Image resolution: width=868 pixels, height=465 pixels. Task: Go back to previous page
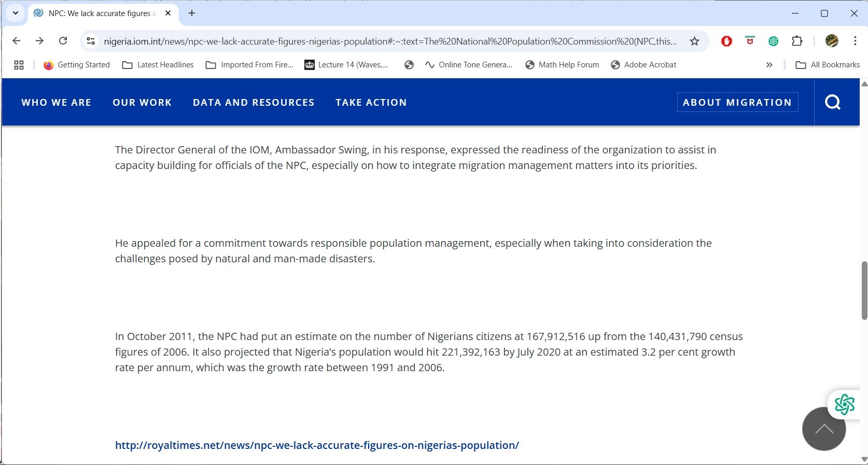(17, 41)
